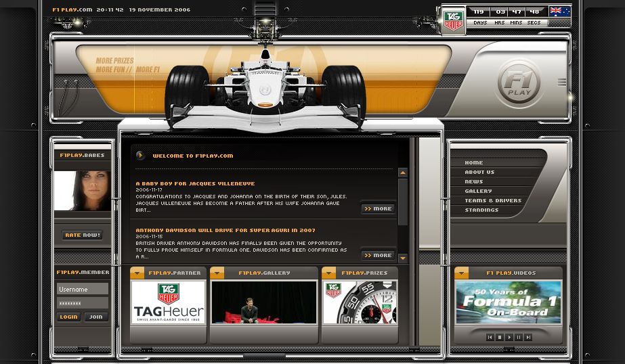Go to the News section
Viewport: 625px width, 364px height.
coord(474,181)
